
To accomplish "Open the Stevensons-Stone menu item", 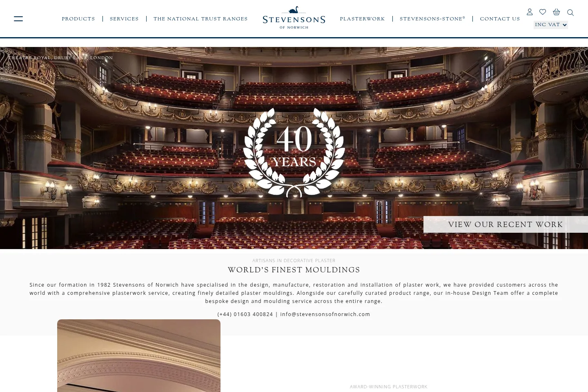I will click(432, 19).
